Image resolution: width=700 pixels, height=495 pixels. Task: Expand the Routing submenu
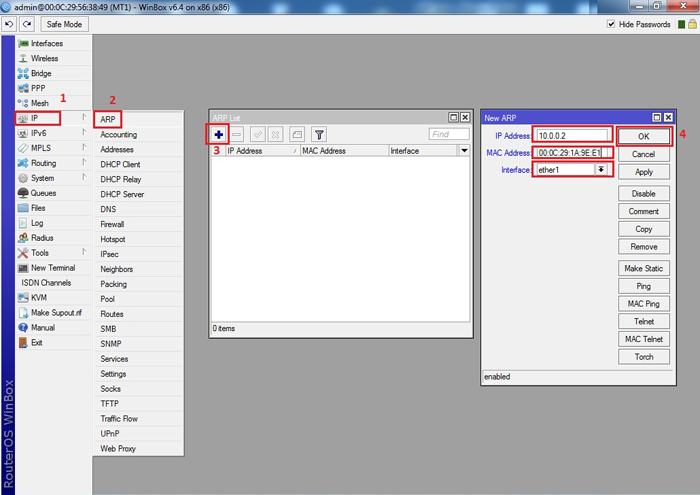pyautogui.click(x=43, y=163)
